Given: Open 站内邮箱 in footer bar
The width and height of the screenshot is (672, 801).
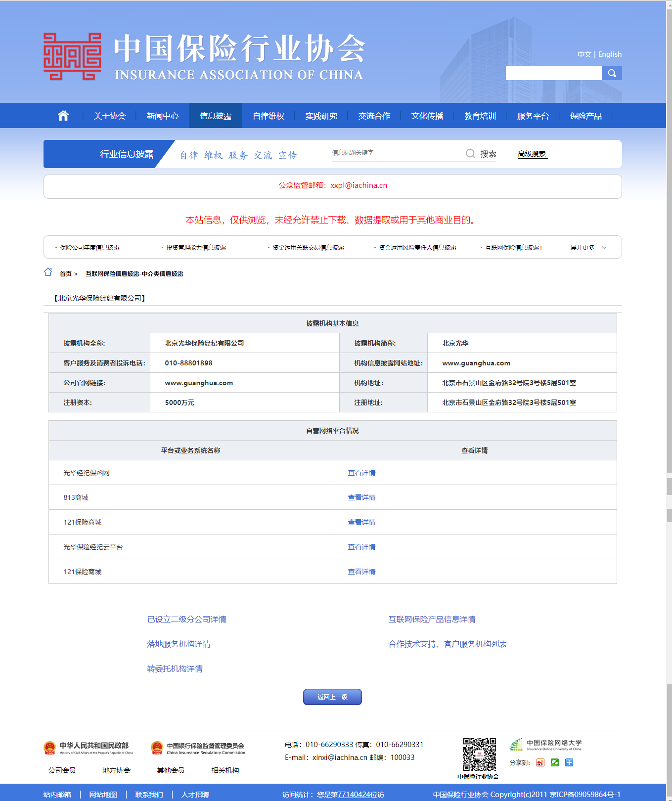Looking at the screenshot, I should (x=57, y=795).
